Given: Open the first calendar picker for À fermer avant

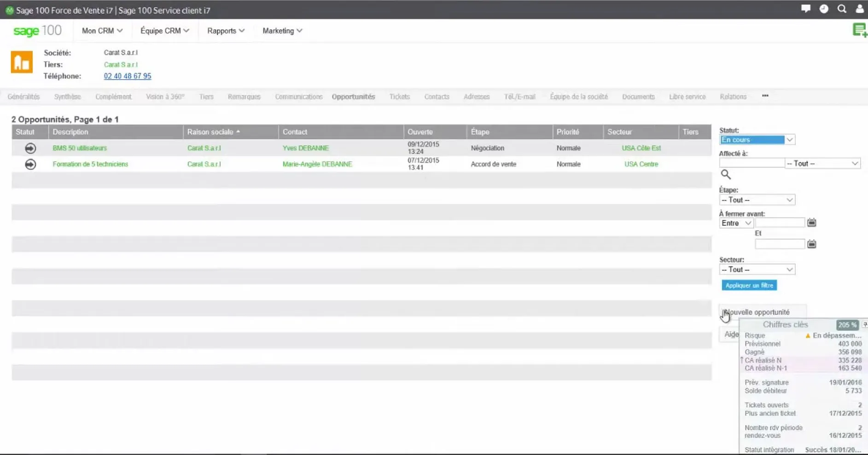Looking at the screenshot, I should pos(811,223).
